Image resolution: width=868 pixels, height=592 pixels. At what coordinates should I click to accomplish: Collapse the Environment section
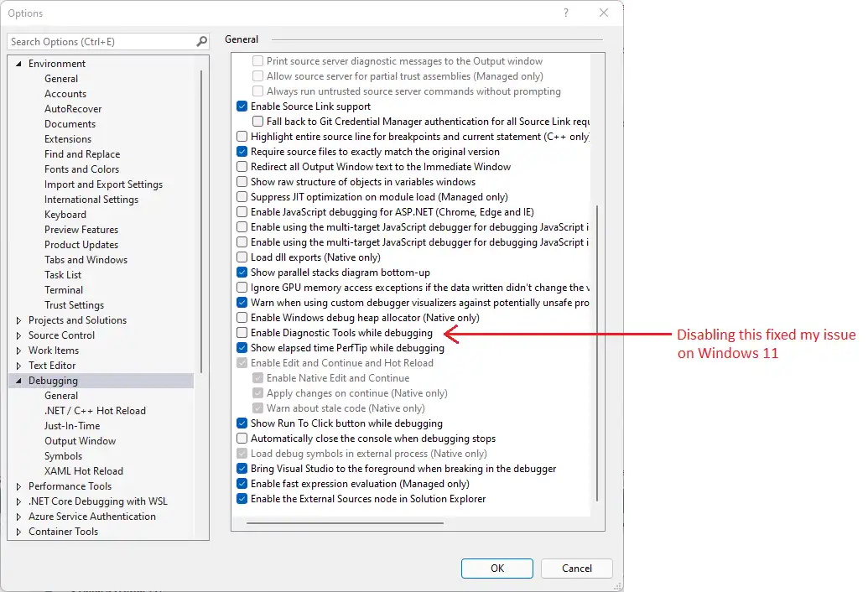coord(20,63)
